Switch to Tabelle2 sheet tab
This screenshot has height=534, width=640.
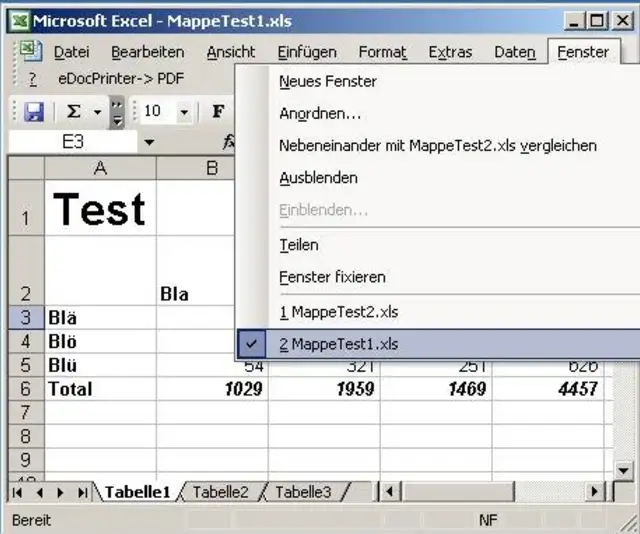pos(220,492)
